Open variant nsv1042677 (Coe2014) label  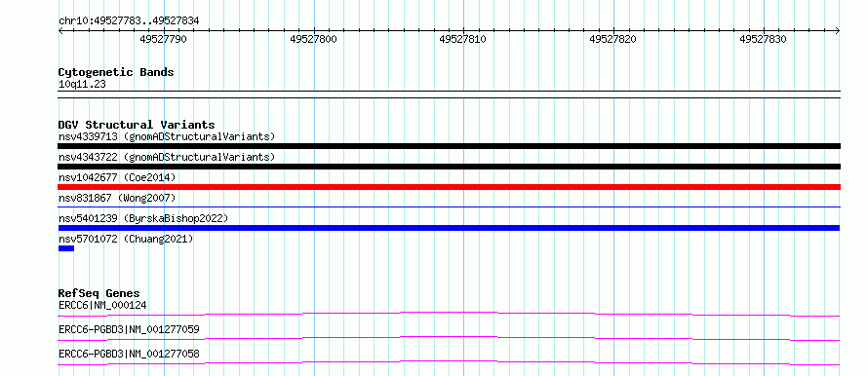(117, 177)
